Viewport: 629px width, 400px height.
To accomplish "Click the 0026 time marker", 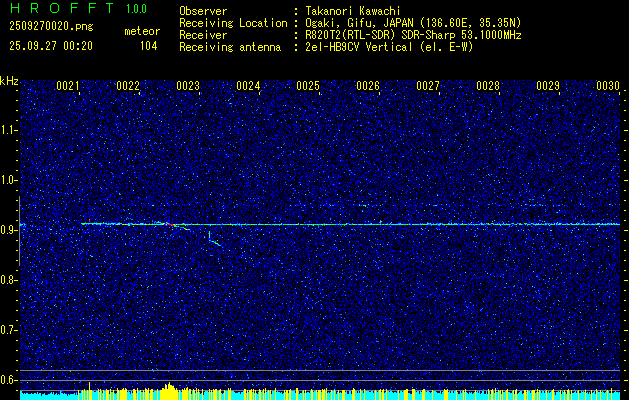I will pyautogui.click(x=368, y=85).
